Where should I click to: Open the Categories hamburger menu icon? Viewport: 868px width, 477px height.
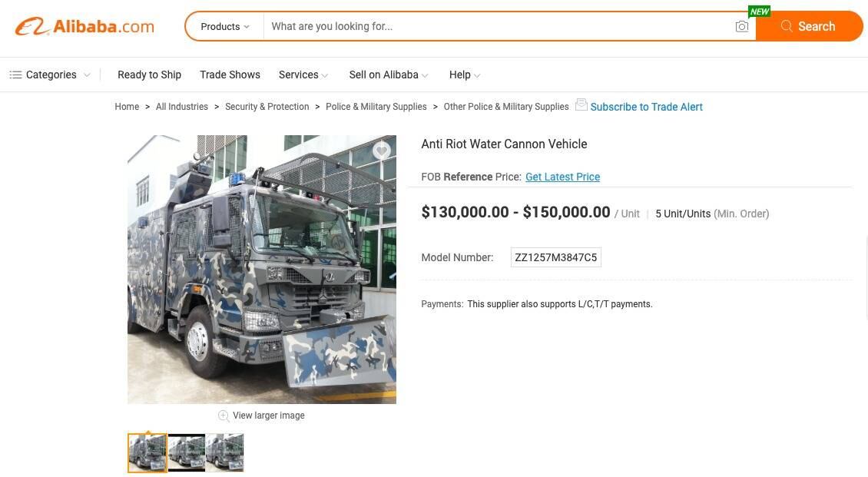tap(15, 75)
